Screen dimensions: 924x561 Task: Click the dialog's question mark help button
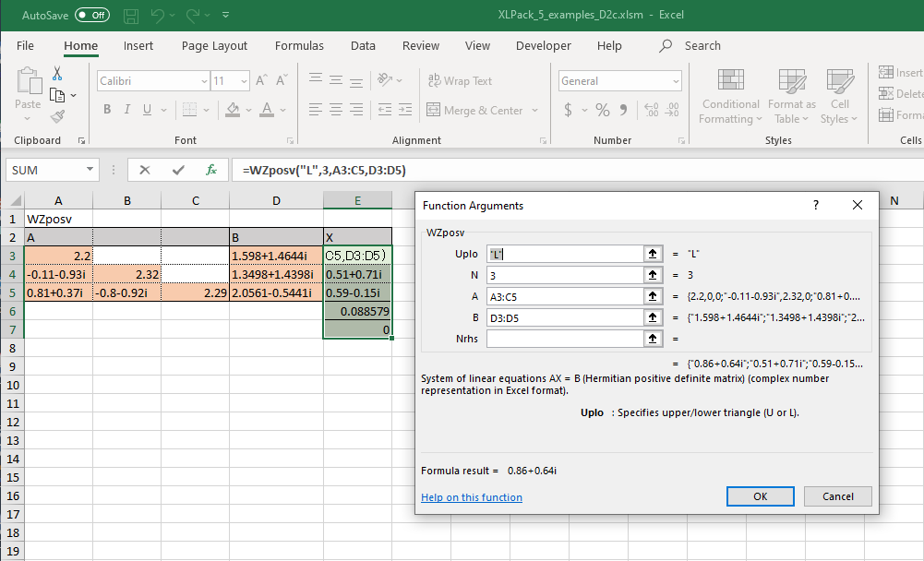pyautogui.click(x=816, y=205)
